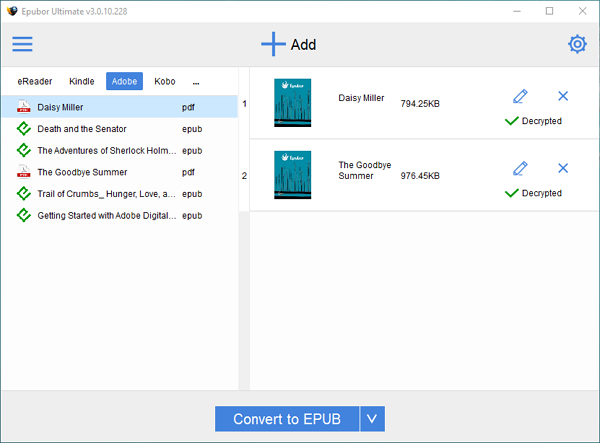Screen dimensions: 600x443
Task: Click the epub label for Death and the Senator
Action: [192, 129]
